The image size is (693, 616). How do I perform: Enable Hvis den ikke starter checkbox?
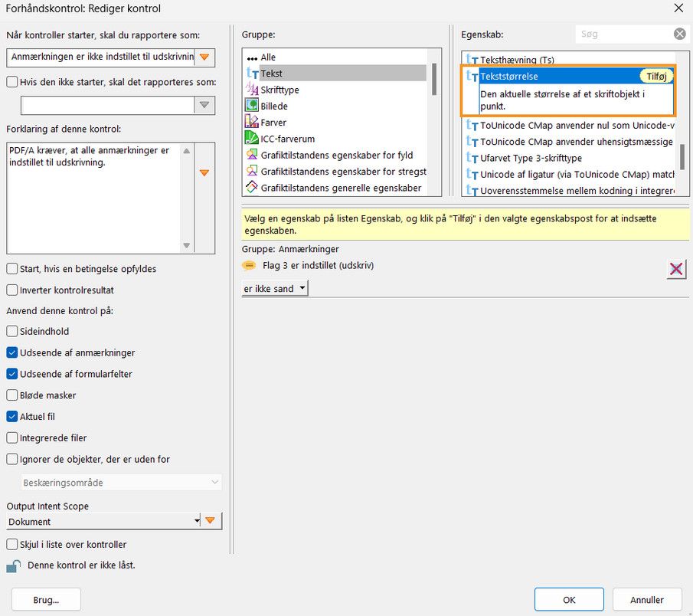[x=12, y=82]
